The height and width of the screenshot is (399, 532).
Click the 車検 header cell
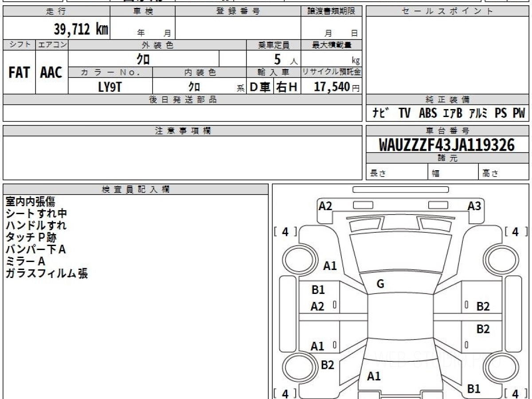click(x=143, y=12)
